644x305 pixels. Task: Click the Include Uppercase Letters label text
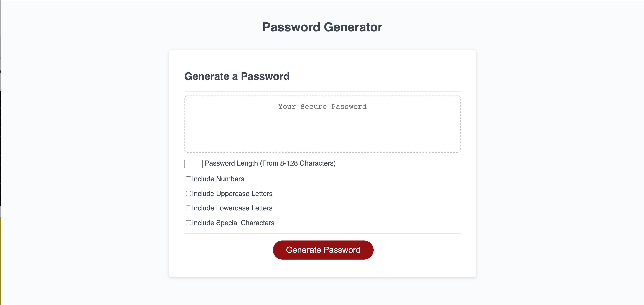click(x=232, y=194)
